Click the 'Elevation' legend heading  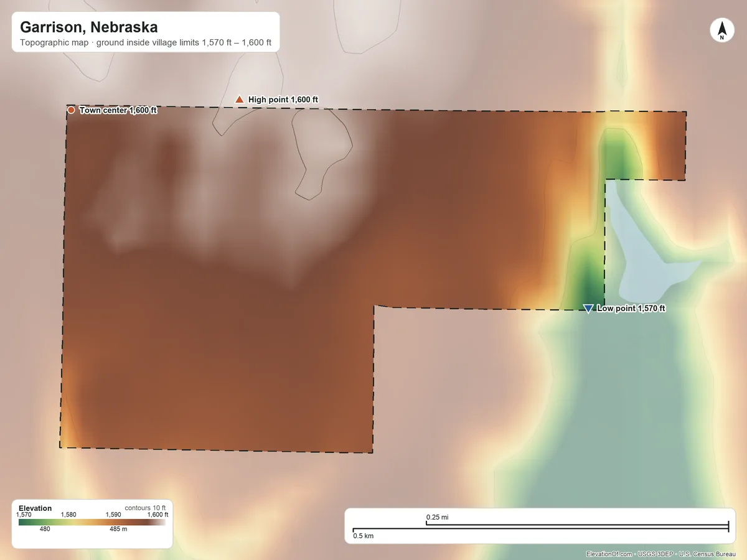tap(35, 508)
